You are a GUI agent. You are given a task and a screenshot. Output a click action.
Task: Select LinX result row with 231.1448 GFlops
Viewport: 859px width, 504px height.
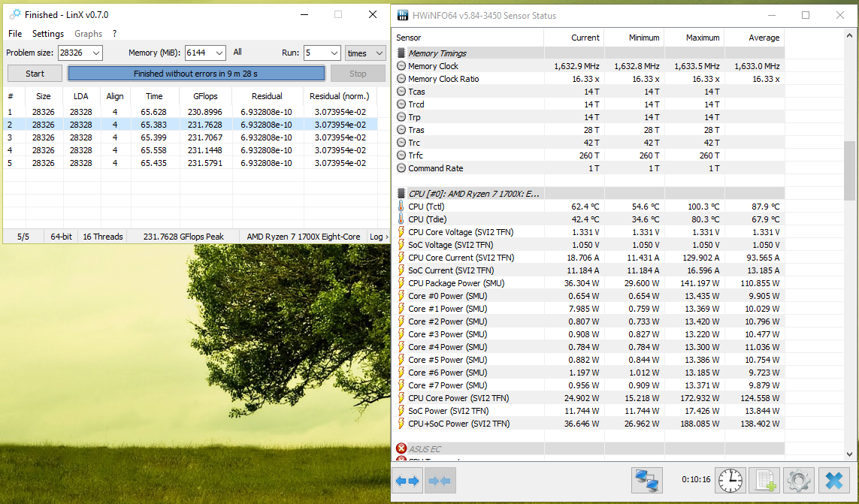coord(191,150)
